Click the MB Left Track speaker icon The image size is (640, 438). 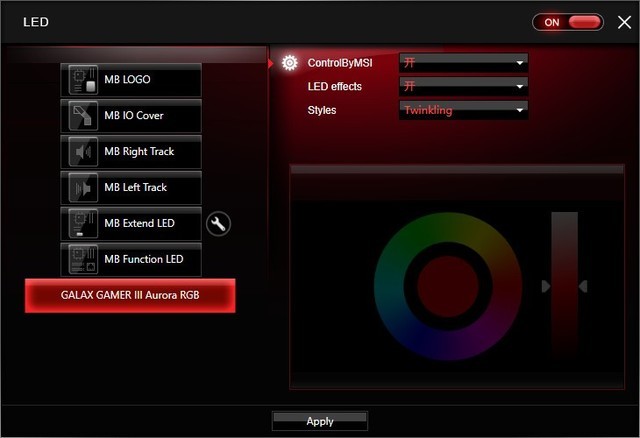(81, 188)
